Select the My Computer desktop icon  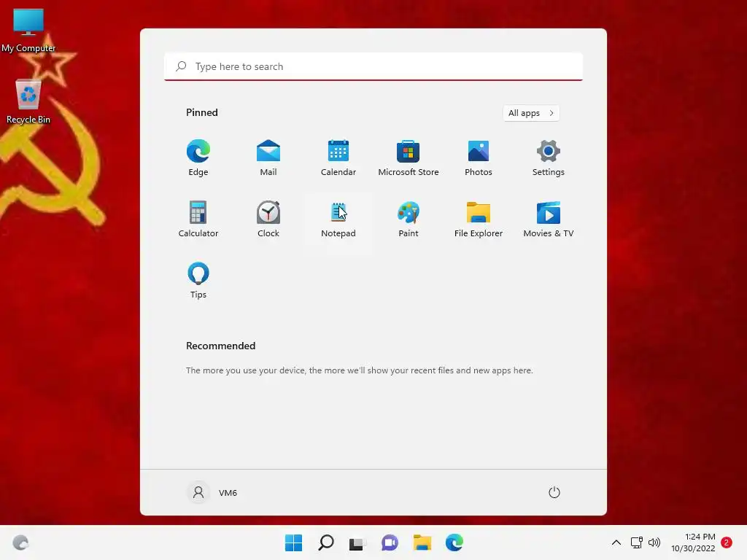coord(28,31)
